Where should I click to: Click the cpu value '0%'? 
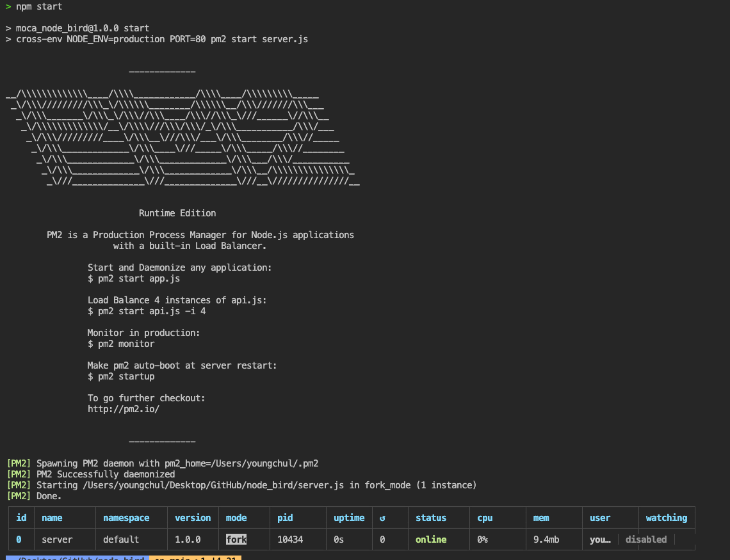(482, 540)
